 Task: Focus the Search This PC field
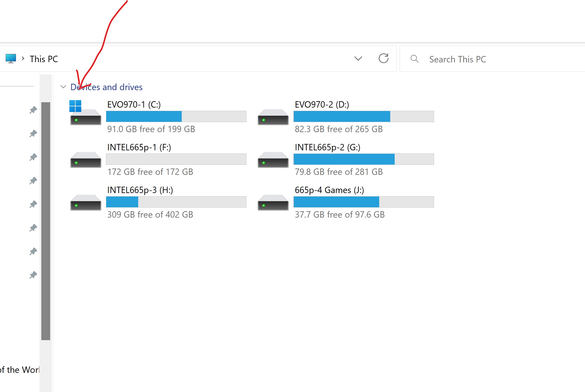click(x=492, y=59)
